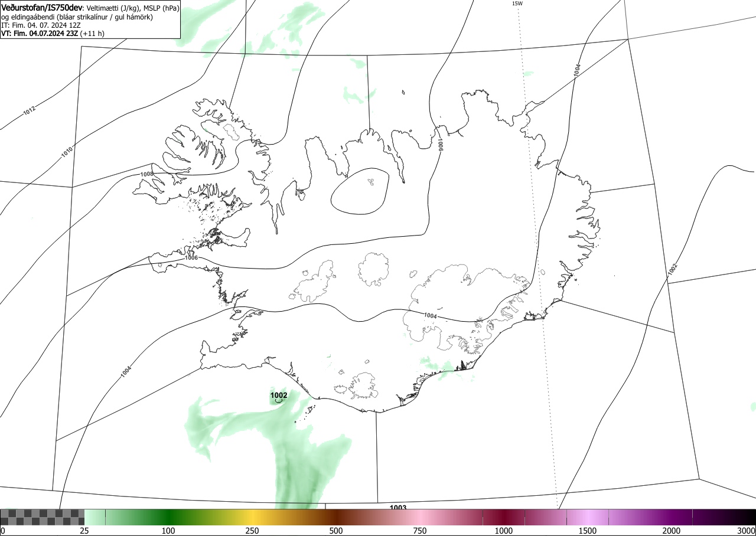Click the "IT: Fim. 04. 07. 2024 12Z" line
The image size is (756, 536).
click(40, 25)
